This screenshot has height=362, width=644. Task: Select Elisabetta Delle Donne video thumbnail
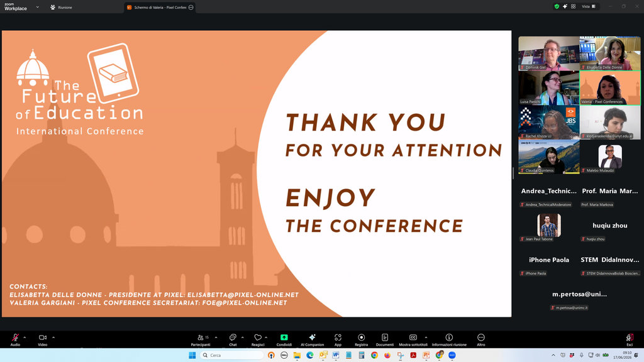tap(610, 53)
